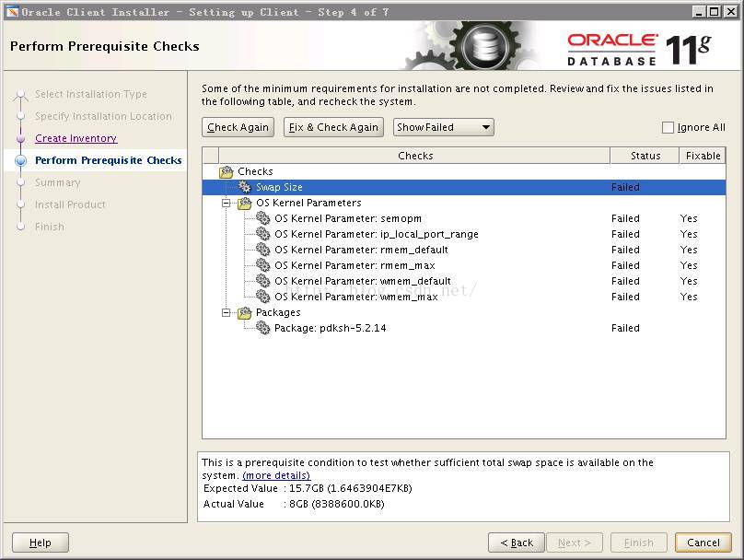Go to Create Inventory step link

tap(76, 138)
